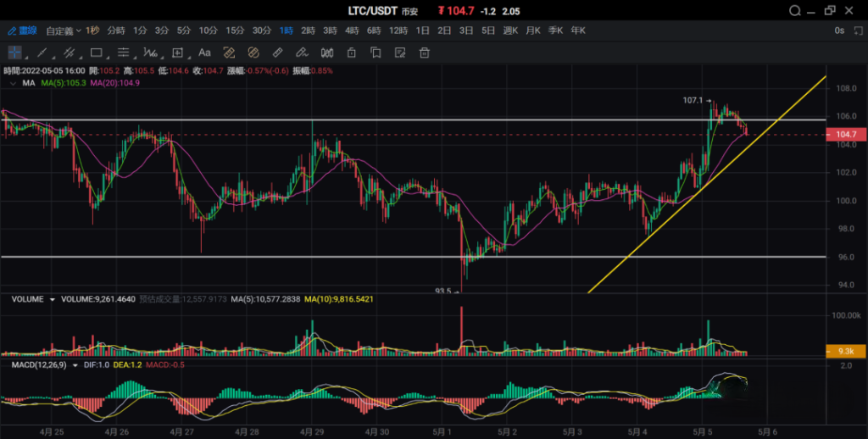Activate the orange magnet link tool
This screenshot has height=439, width=868.
click(x=253, y=53)
